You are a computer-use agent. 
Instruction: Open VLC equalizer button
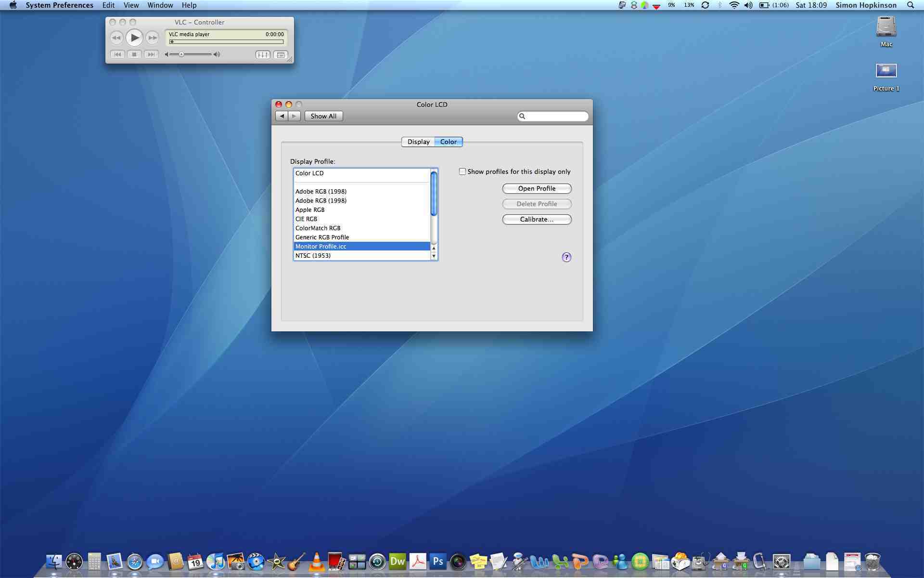pos(263,55)
